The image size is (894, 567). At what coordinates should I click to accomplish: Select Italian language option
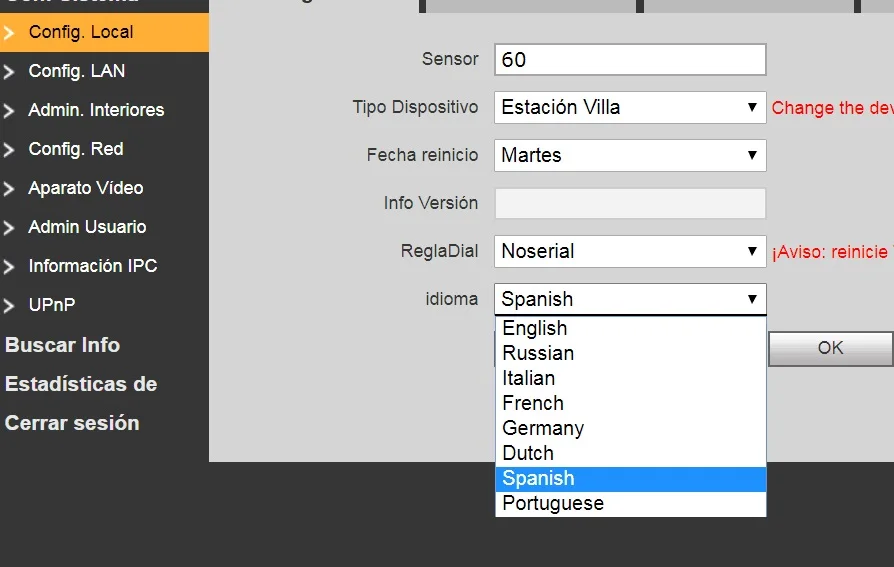pos(529,378)
